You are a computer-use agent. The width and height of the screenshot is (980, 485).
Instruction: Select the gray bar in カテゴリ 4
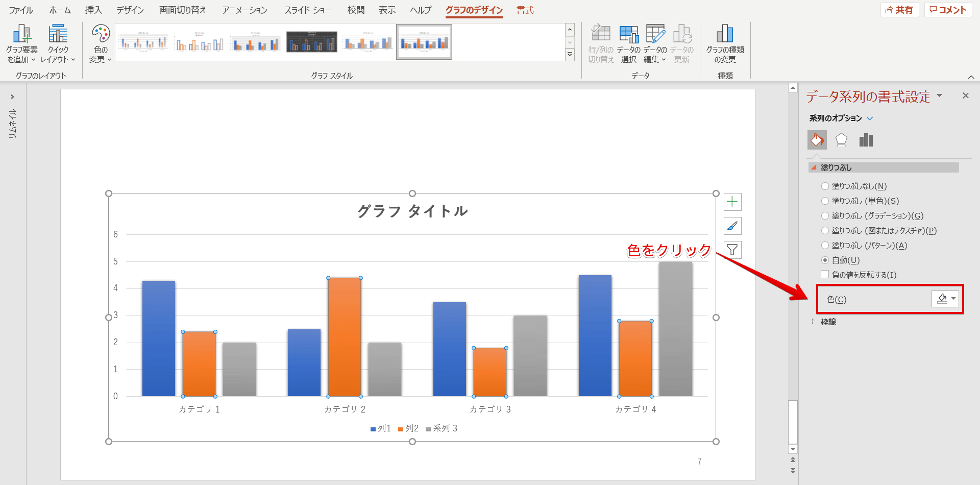tap(676, 329)
